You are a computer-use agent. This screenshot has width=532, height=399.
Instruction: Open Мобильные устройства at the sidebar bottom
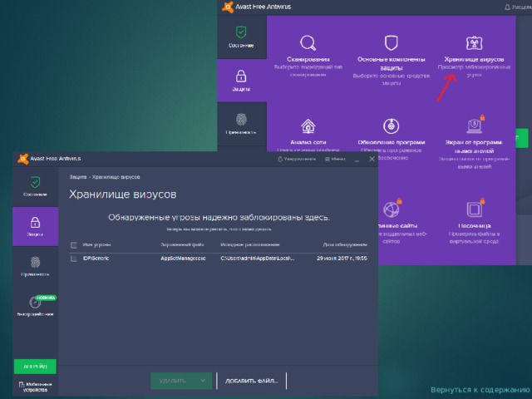35,387
